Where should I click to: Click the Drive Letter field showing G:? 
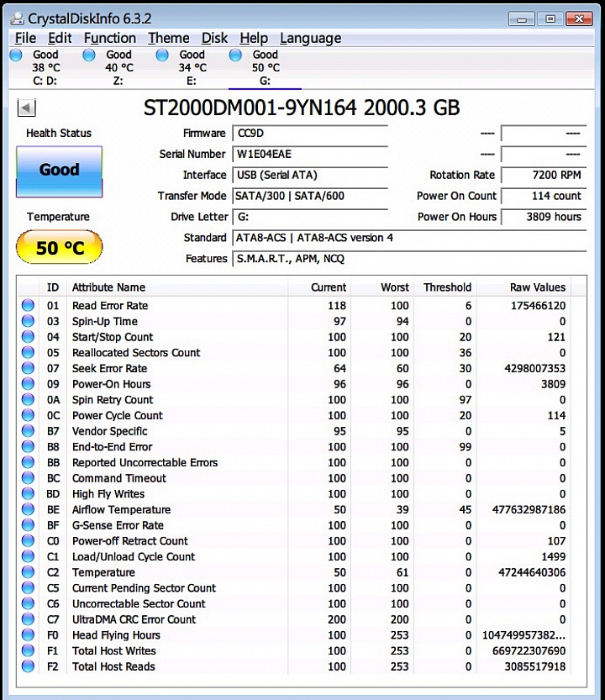click(x=310, y=217)
